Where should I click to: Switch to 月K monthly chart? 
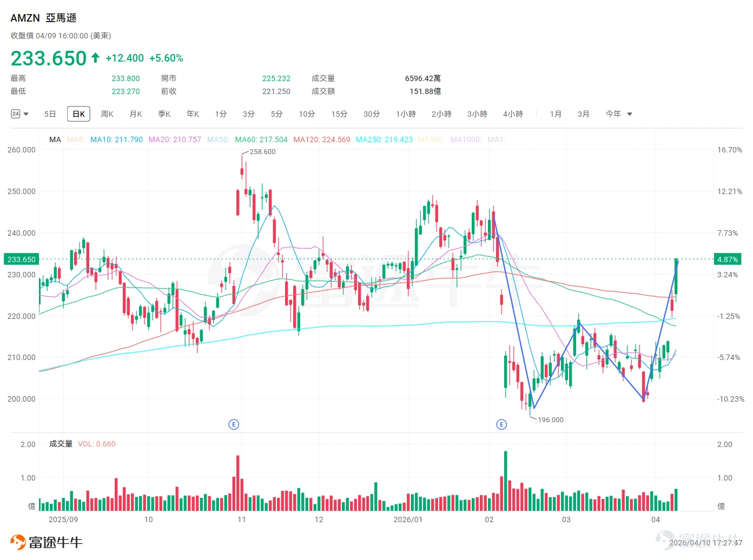[x=136, y=114]
